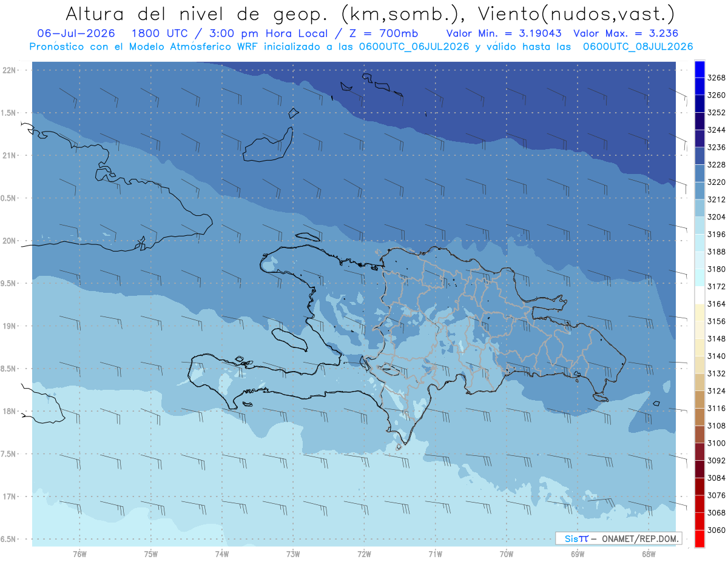728x562 pixels.
Task: Click the "6.5N" latitude axis label
Action: point(9,540)
